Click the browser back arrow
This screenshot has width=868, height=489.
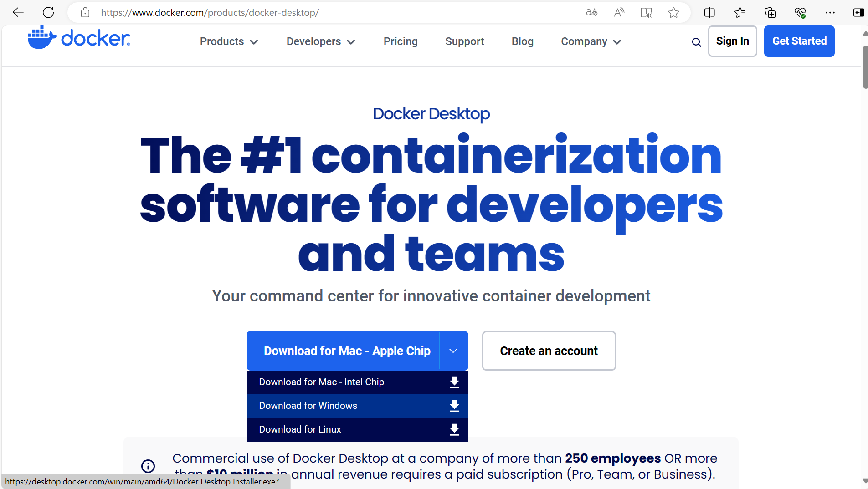tap(18, 12)
